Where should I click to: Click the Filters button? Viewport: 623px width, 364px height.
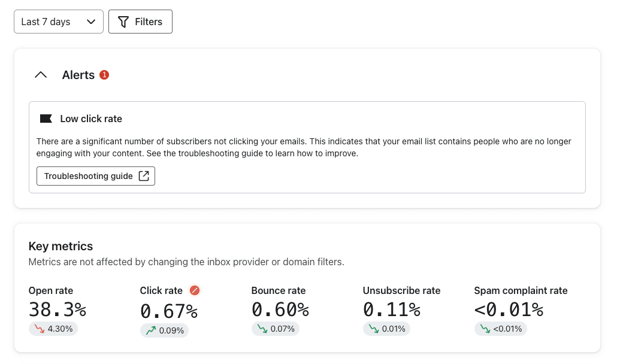[140, 22]
